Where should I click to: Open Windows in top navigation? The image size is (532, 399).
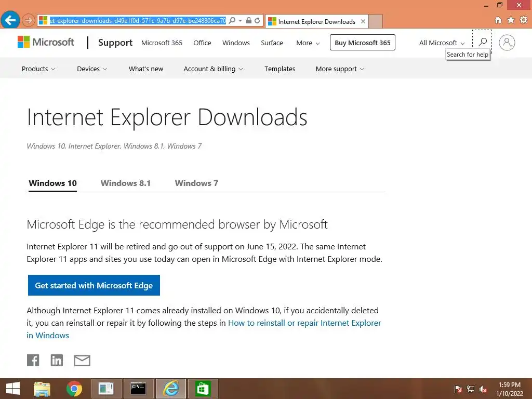(236, 43)
